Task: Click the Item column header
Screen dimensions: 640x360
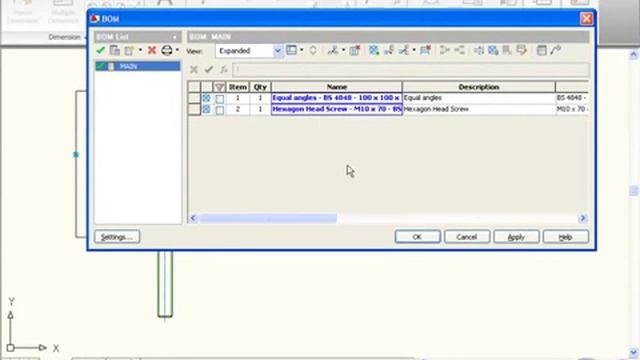Action: point(238,87)
